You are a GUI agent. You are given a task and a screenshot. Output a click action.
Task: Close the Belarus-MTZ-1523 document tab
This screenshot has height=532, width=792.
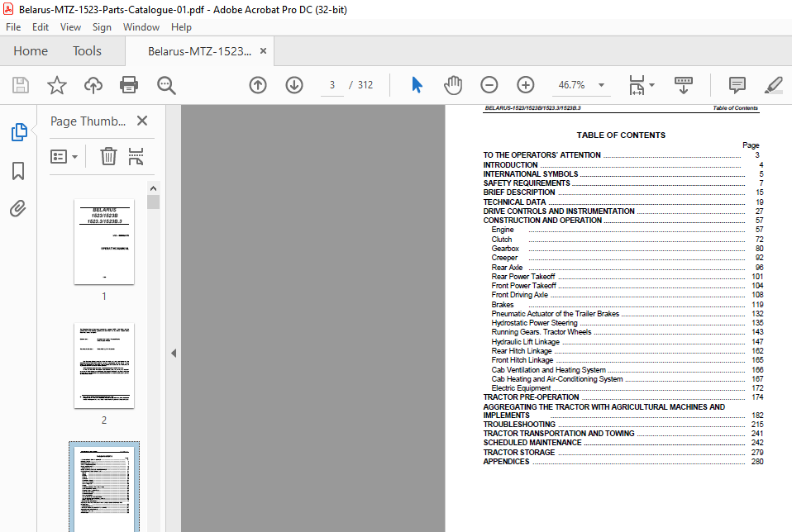point(263,51)
